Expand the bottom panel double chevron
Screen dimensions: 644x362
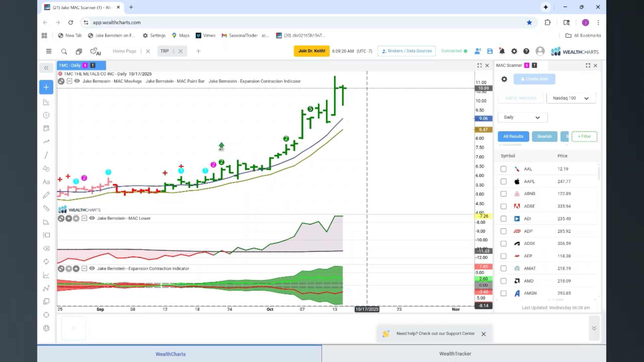click(x=594, y=328)
